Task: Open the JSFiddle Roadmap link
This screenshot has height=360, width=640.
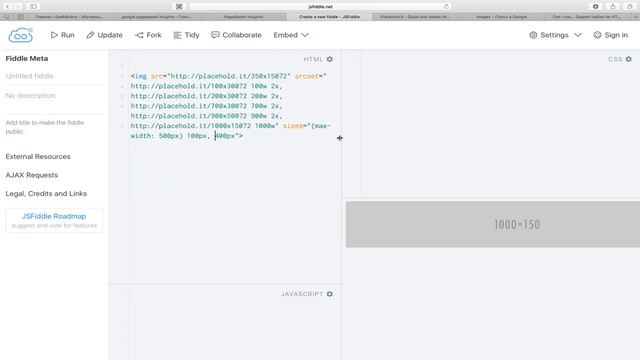Action: click(54, 216)
